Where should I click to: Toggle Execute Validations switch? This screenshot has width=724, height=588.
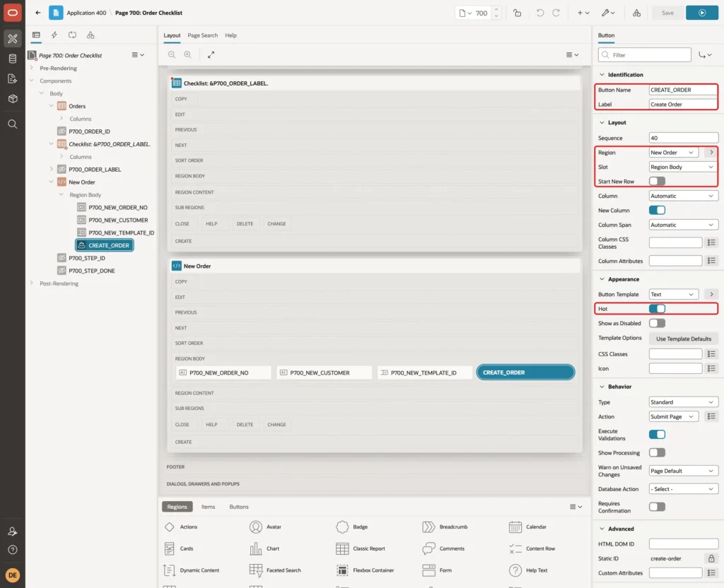coord(657,435)
